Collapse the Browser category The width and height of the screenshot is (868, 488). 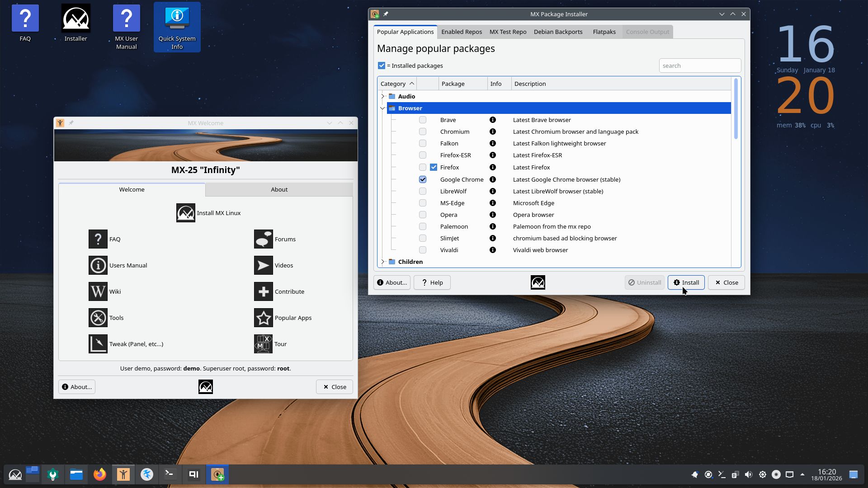click(383, 108)
